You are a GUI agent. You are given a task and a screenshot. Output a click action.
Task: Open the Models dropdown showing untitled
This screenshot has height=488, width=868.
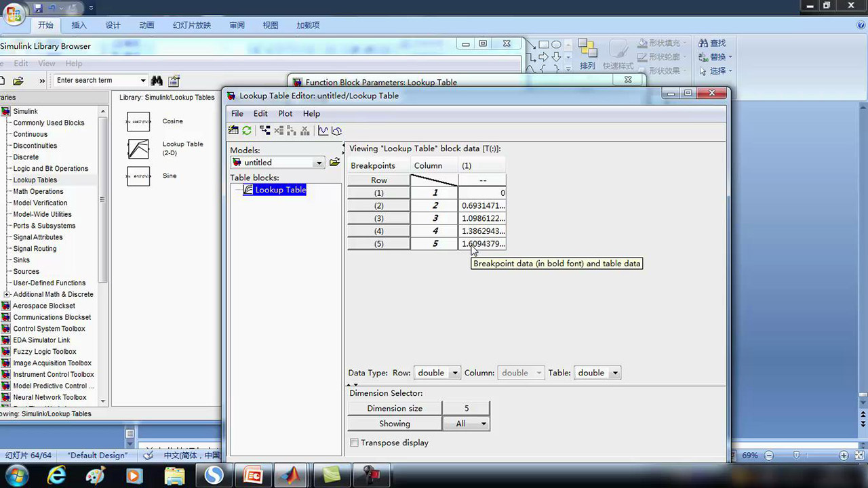point(319,163)
